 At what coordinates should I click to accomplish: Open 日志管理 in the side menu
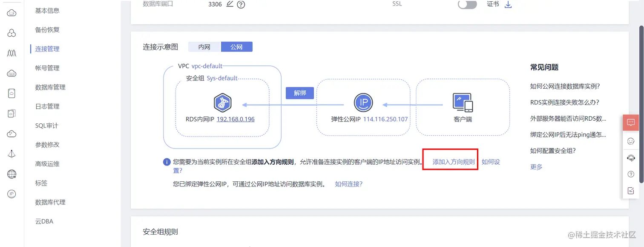47,106
